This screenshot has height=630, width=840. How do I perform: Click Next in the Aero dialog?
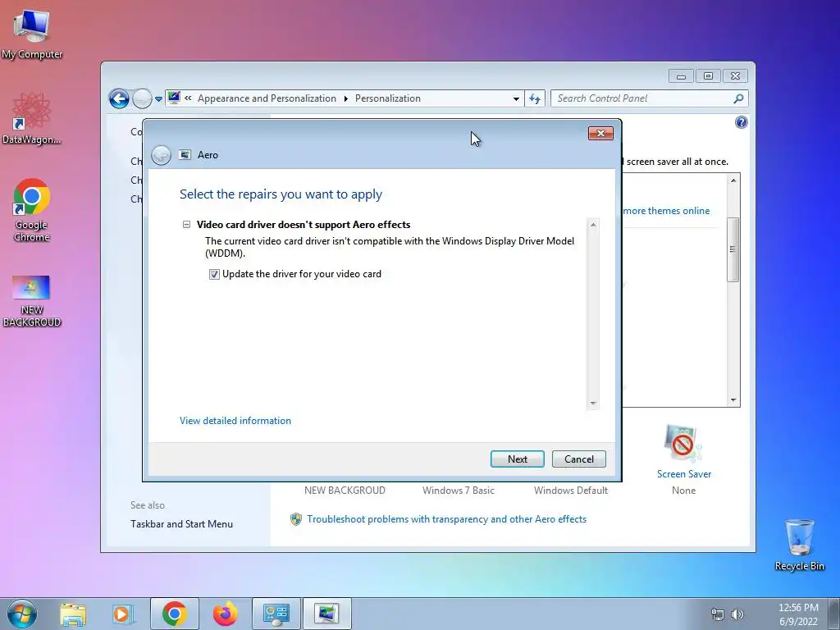pyautogui.click(x=517, y=459)
